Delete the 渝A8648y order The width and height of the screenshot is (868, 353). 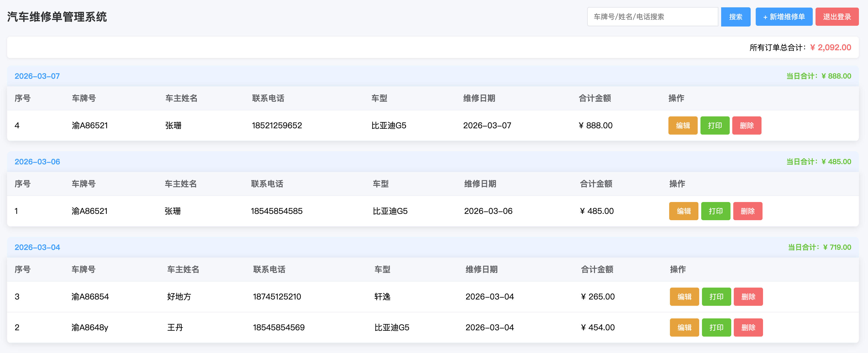point(748,327)
